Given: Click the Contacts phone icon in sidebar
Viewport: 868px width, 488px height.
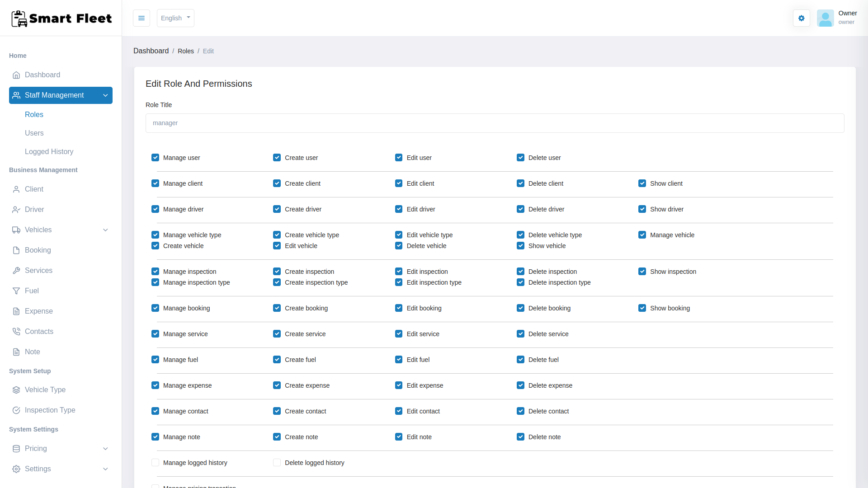Looking at the screenshot, I should point(16,332).
